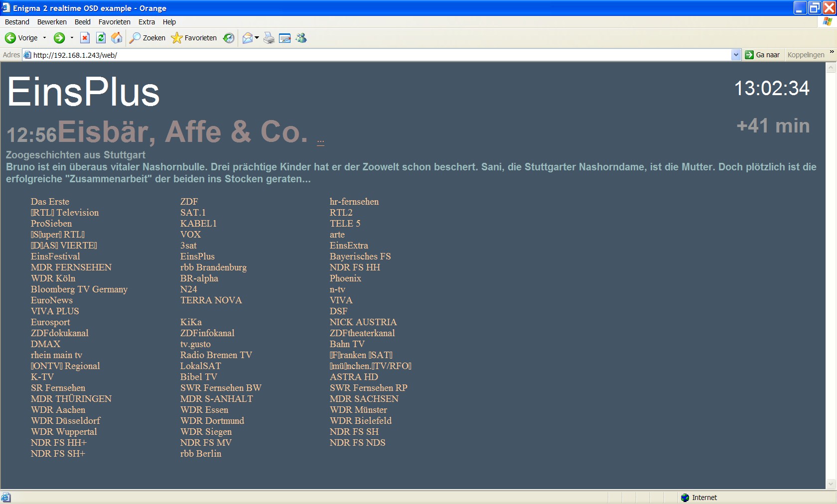Click the scrollbar up arrow
Screen dimensions: 837x504
[x=831, y=68]
